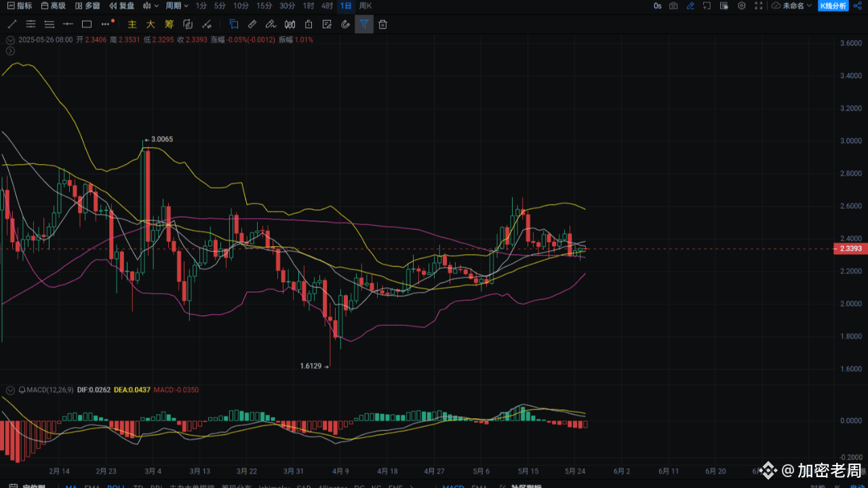This screenshot has width=868, height=488.
Task: Delete drawings with trash icon
Action: click(x=383, y=24)
